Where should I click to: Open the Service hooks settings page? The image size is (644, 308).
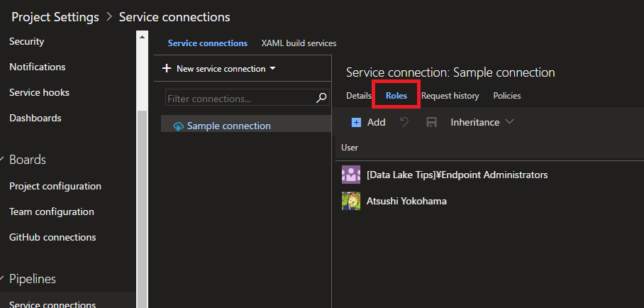39,92
